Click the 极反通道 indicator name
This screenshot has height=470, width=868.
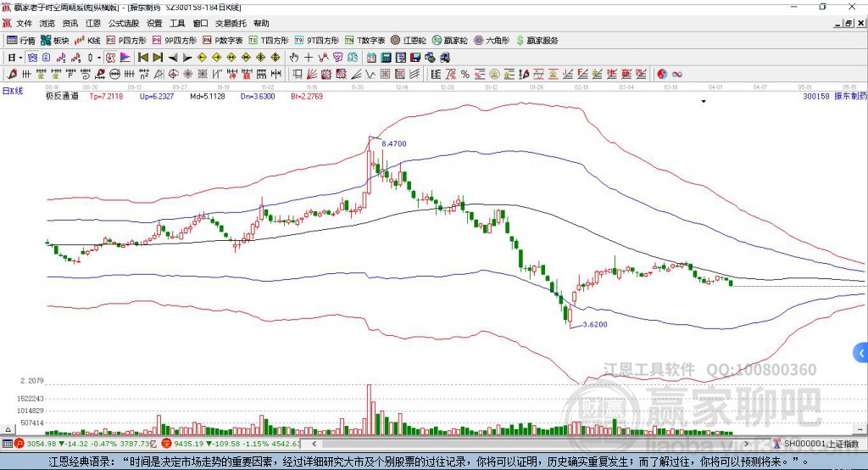62,97
